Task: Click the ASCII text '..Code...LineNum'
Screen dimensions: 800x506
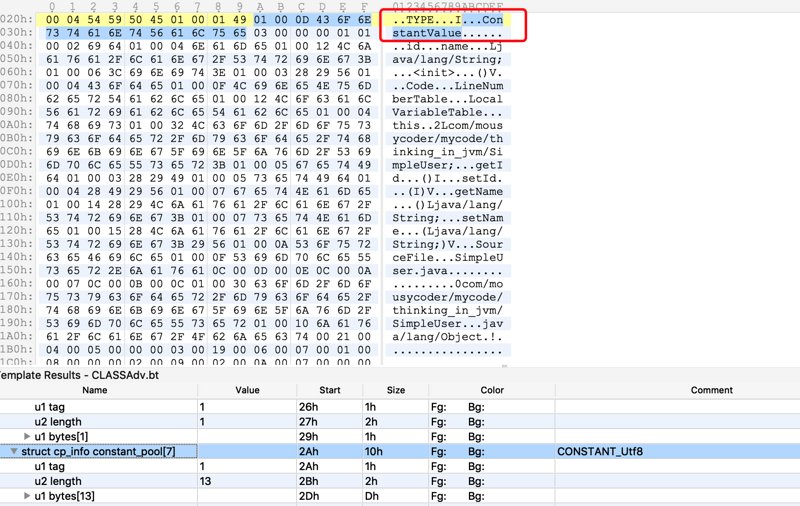Action: [447, 86]
